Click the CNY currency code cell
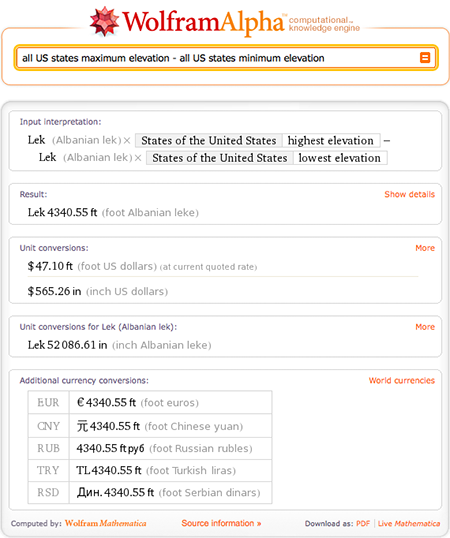Screen dimensions: 450x538 (48, 426)
